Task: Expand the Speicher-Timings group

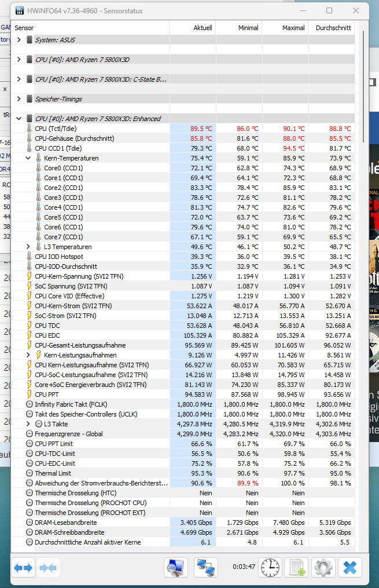Action: [19, 98]
